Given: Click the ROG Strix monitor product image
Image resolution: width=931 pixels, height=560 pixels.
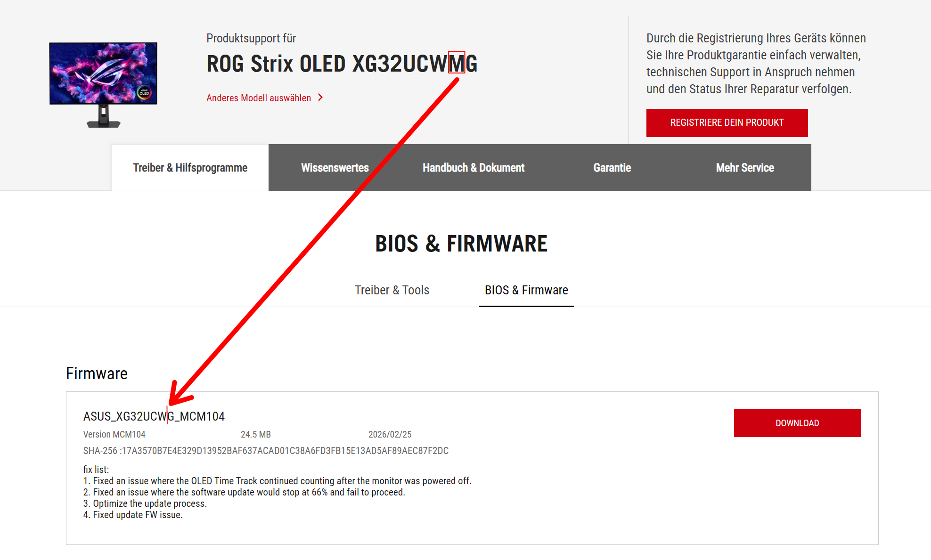Looking at the screenshot, I should click(103, 84).
